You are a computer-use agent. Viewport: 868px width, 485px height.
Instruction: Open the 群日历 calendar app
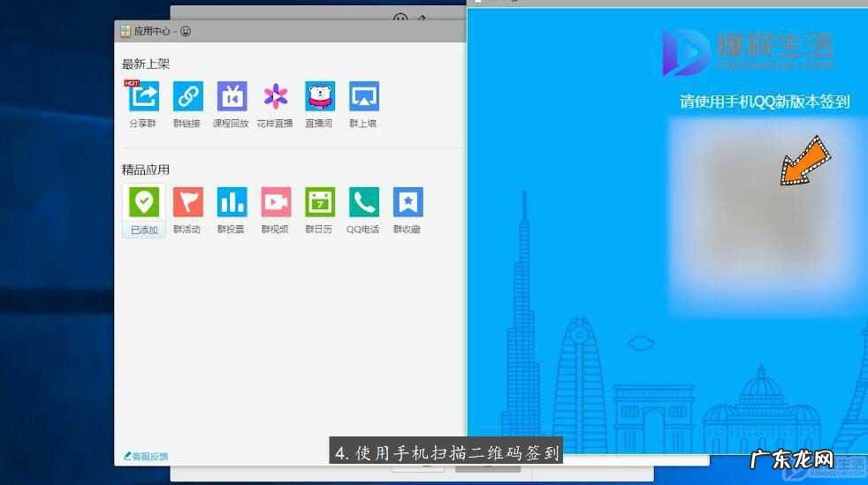[320, 201]
